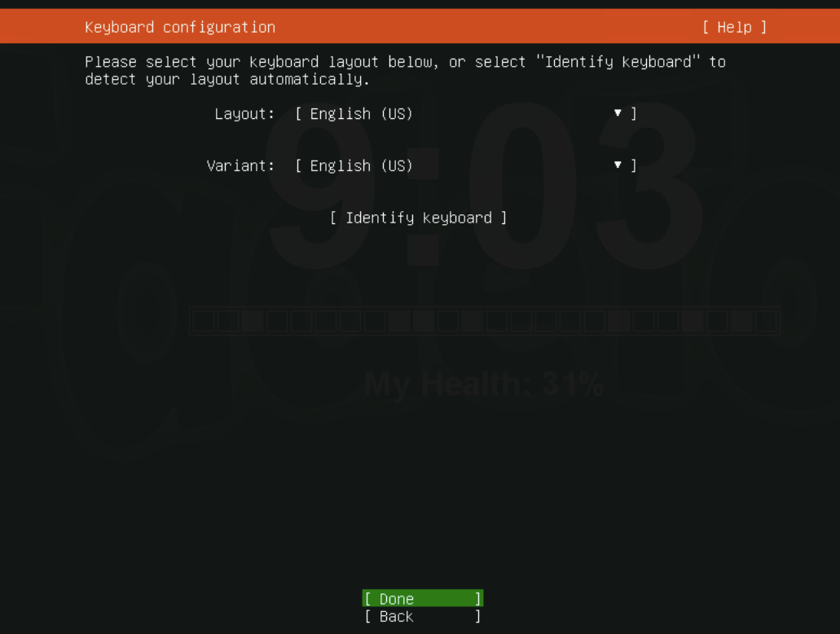The height and width of the screenshot is (634, 840).
Task: Confirm with the Done button
Action: (x=423, y=598)
